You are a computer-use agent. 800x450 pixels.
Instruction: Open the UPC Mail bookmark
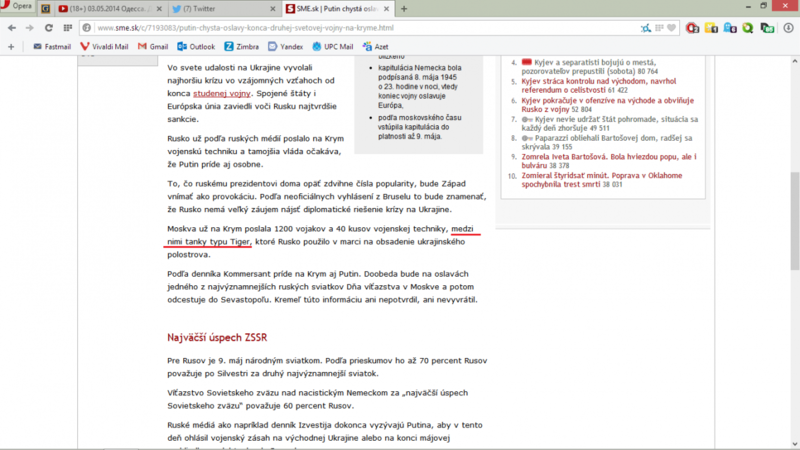pyautogui.click(x=333, y=46)
